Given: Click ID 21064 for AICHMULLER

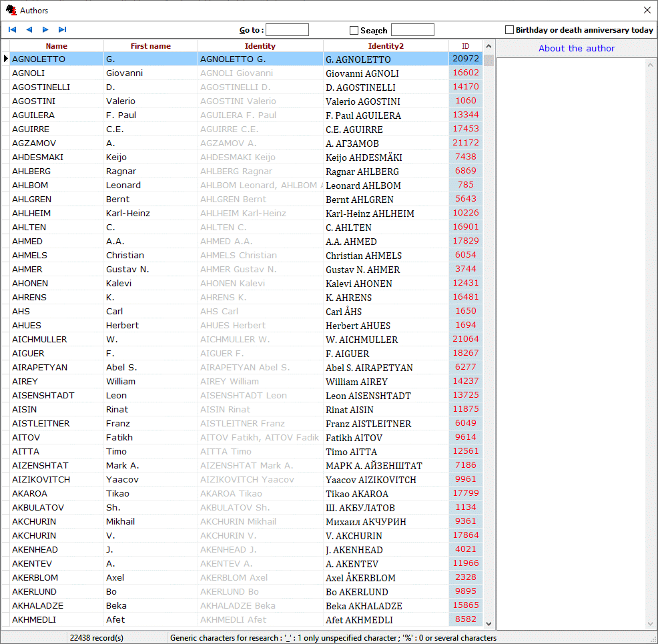Looking at the screenshot, I should coord(466,339).
